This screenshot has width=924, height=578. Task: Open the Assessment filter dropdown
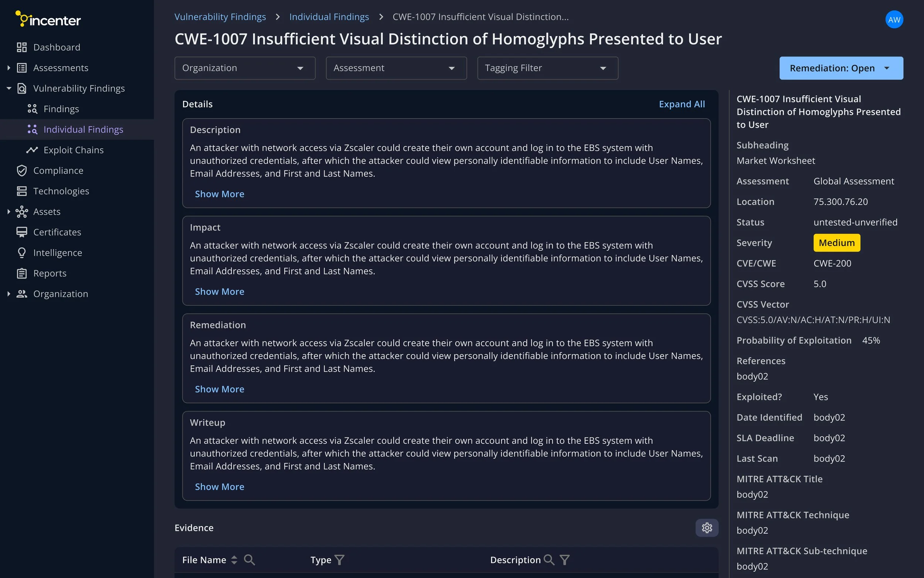396,68
